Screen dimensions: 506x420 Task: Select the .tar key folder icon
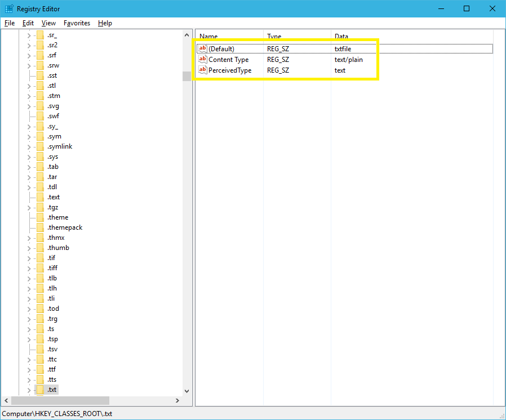(x=41, y=177)
